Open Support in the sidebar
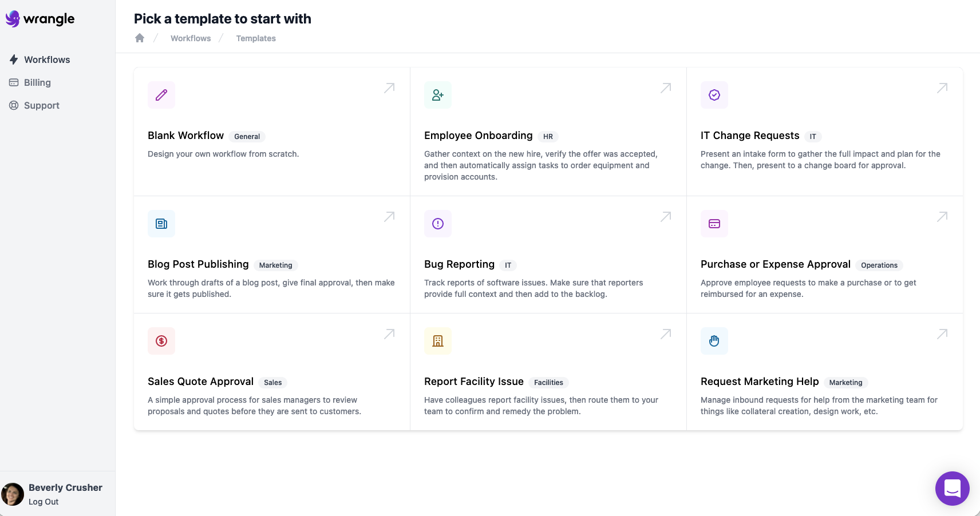The image size is (980, 516). [41, 105]
